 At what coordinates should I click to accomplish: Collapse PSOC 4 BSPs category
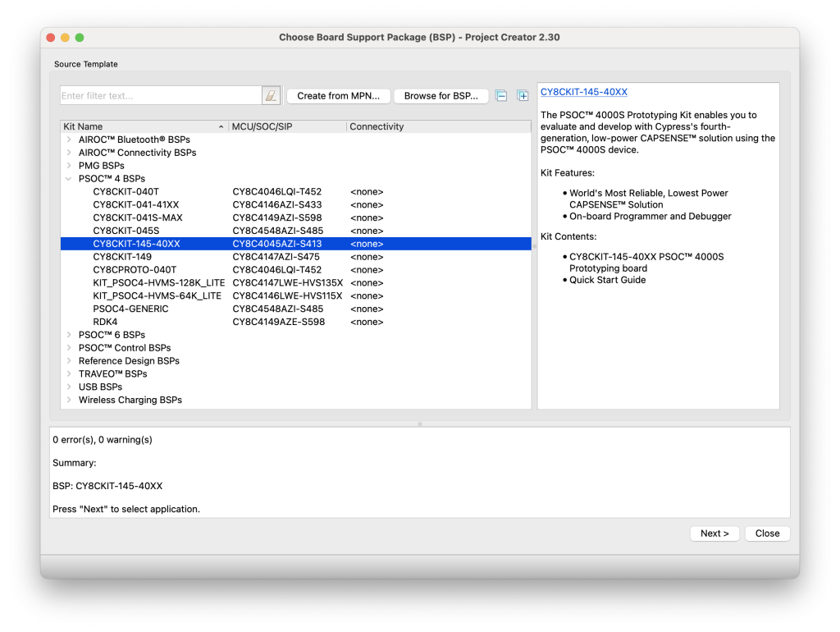coord(69,178)
